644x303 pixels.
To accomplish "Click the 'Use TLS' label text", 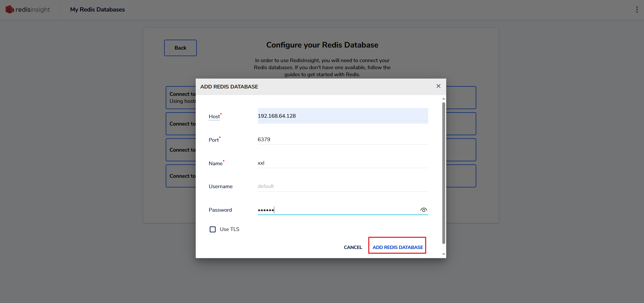I will tap(229, 229).
